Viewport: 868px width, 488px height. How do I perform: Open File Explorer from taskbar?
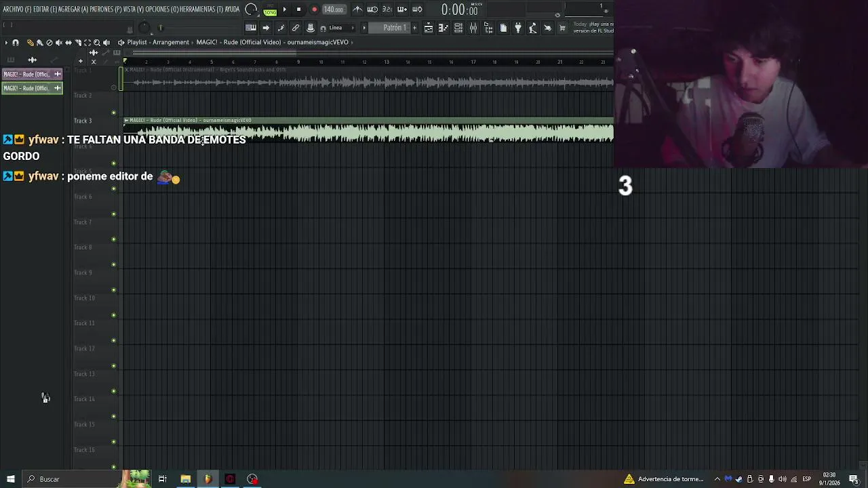[185, 479]
